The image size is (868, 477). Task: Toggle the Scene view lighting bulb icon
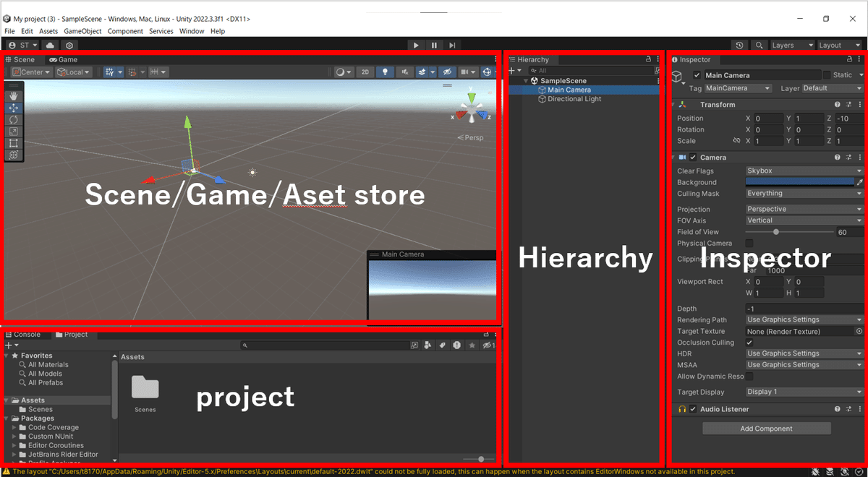coord(383,72)
